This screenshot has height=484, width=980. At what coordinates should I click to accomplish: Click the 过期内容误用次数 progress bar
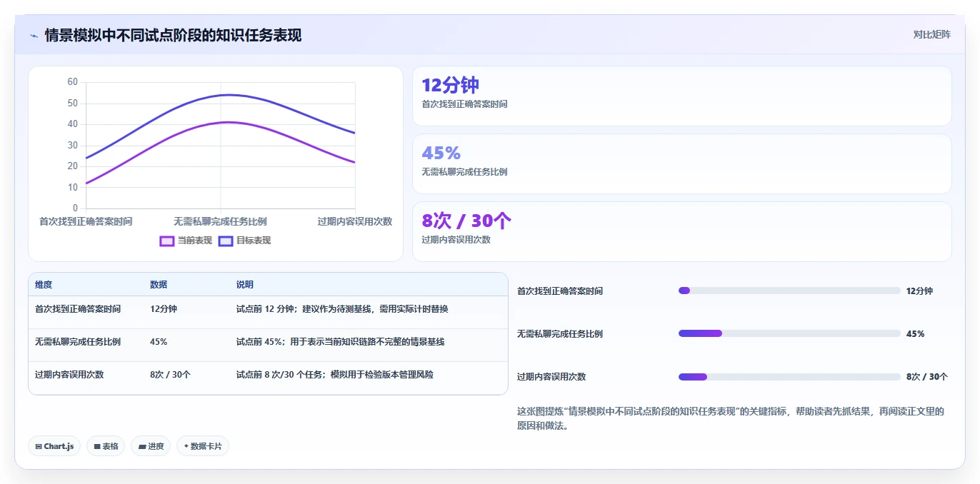(789, 376)
